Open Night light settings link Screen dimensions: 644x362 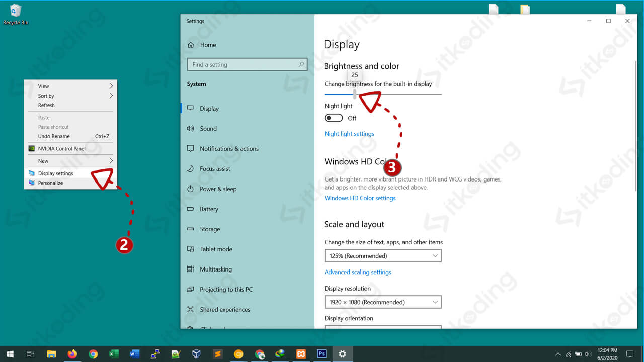point(349,134)
